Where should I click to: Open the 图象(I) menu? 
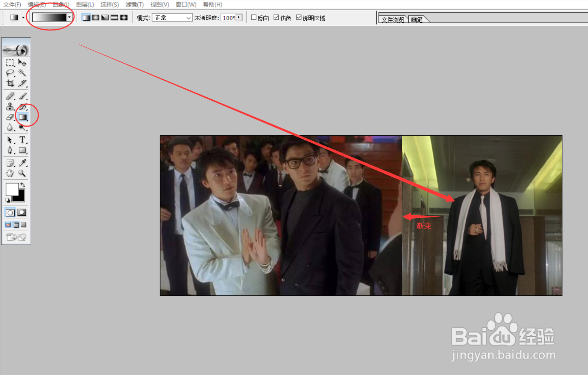tap(61, 5)
